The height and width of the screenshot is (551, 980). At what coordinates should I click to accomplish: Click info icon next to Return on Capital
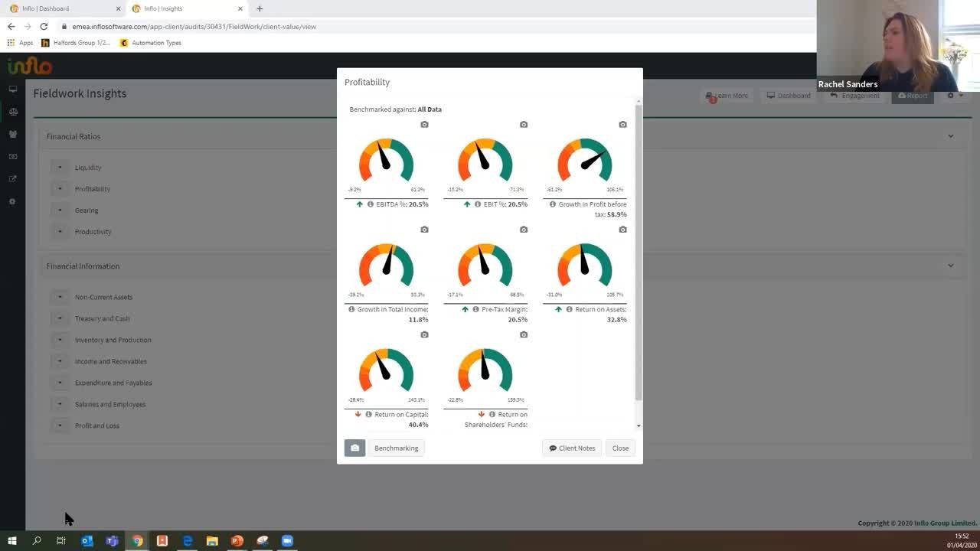tap(369, 414)
